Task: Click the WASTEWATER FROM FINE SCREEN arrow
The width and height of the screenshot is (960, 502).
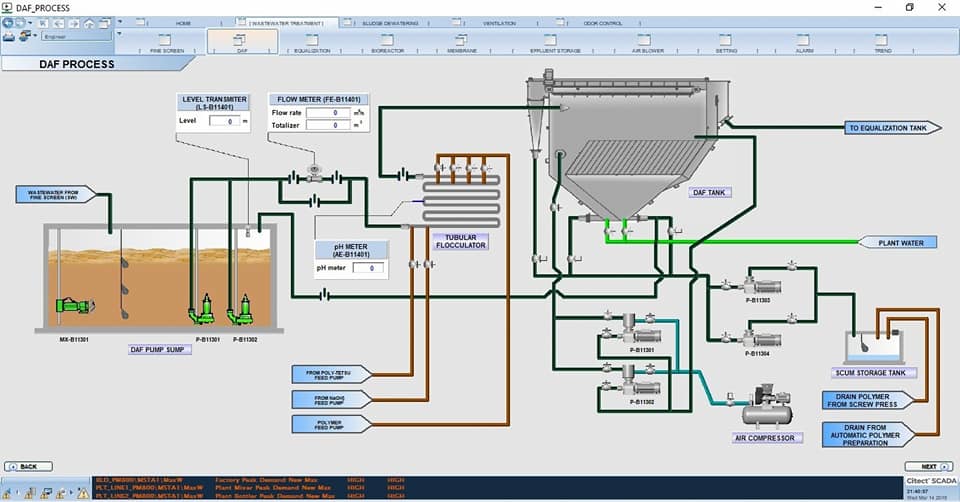Action: pyautogui.click(x=55, y=195)
